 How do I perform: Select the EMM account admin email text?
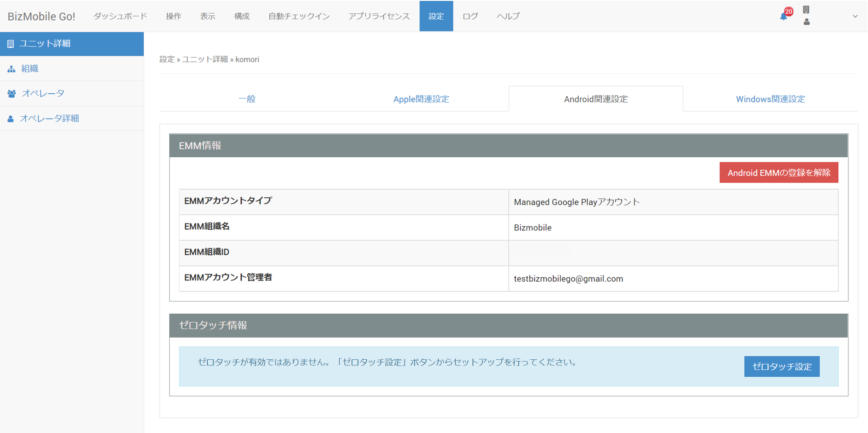568,279
